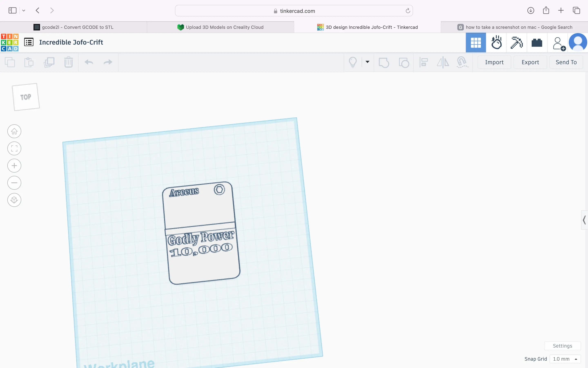Expand the visibility dropdown arrow
Image resolution: width=588 pixels, height=368 pixels.
click(x=367, y=62)
